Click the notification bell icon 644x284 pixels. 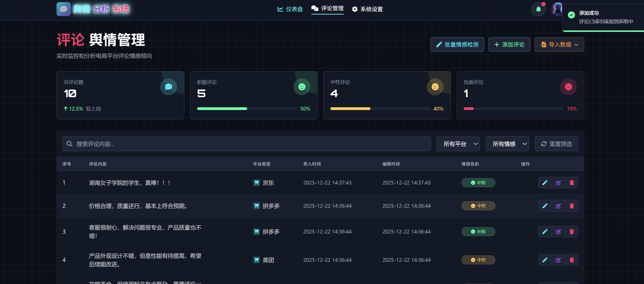[x=538, y=9]
